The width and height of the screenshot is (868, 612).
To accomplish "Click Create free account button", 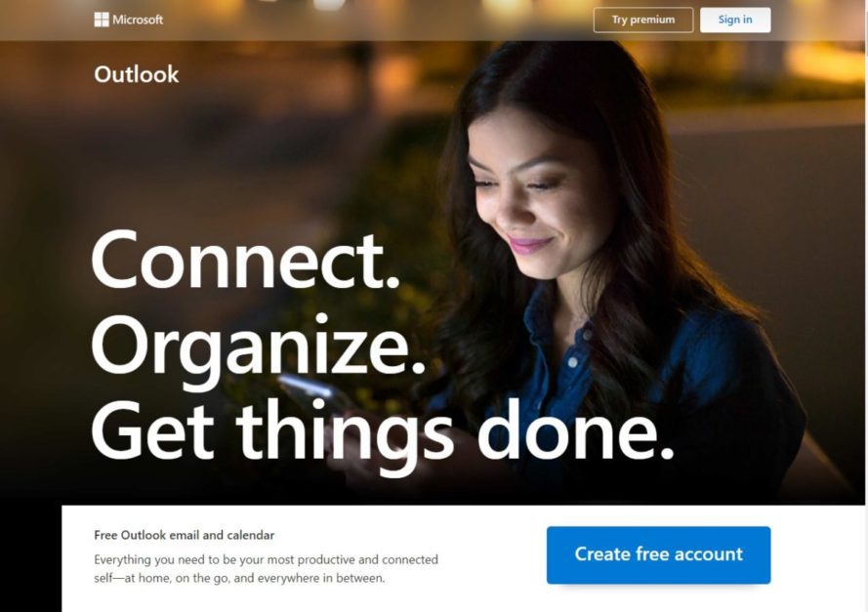I will pyautogui.click(x=658, y=554).
